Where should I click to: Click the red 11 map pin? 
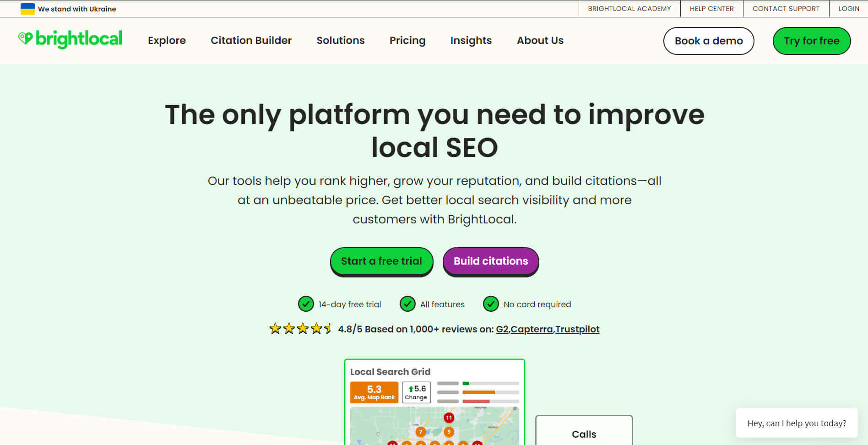click(x=449, y=418)
